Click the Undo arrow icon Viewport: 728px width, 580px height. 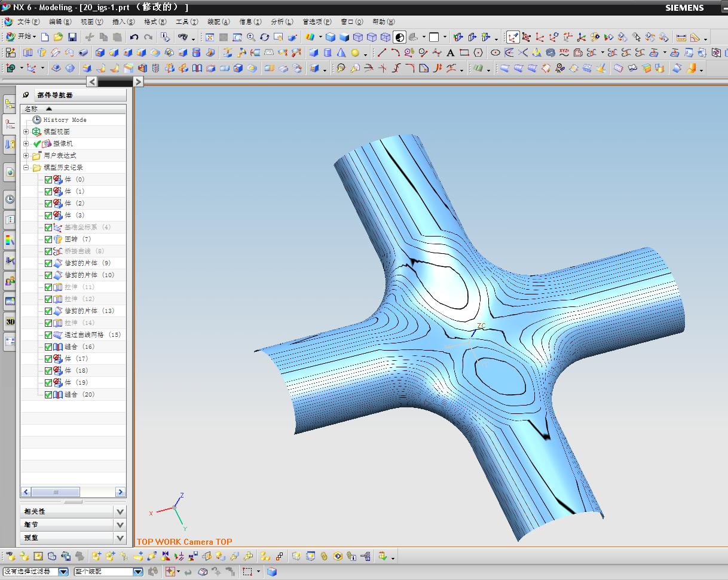134,37
